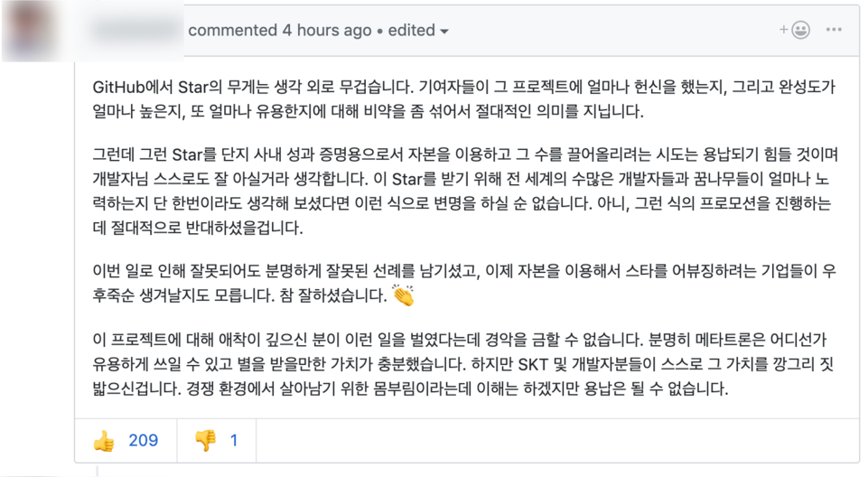Click the paragraph starting "이 프로젝트에 대해"
Screen dimensions: 868x477
point(462,363)
